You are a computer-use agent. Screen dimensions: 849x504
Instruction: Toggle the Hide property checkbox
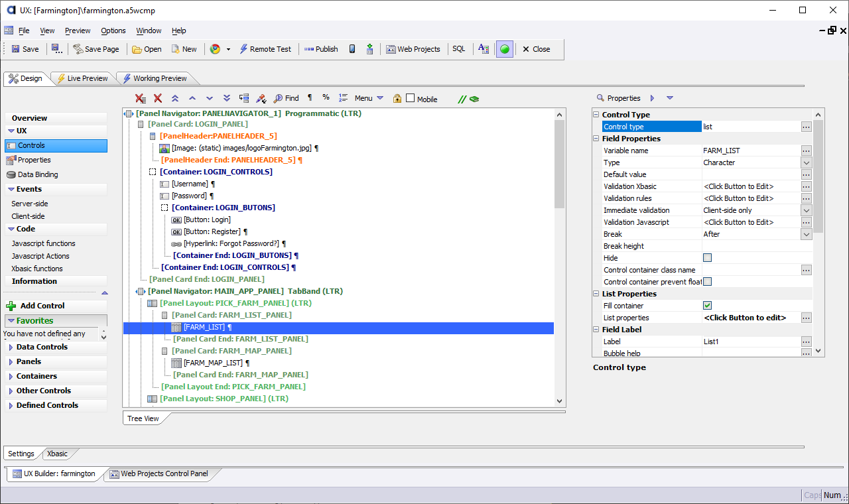pyautogui.click(x=707, y=258)
